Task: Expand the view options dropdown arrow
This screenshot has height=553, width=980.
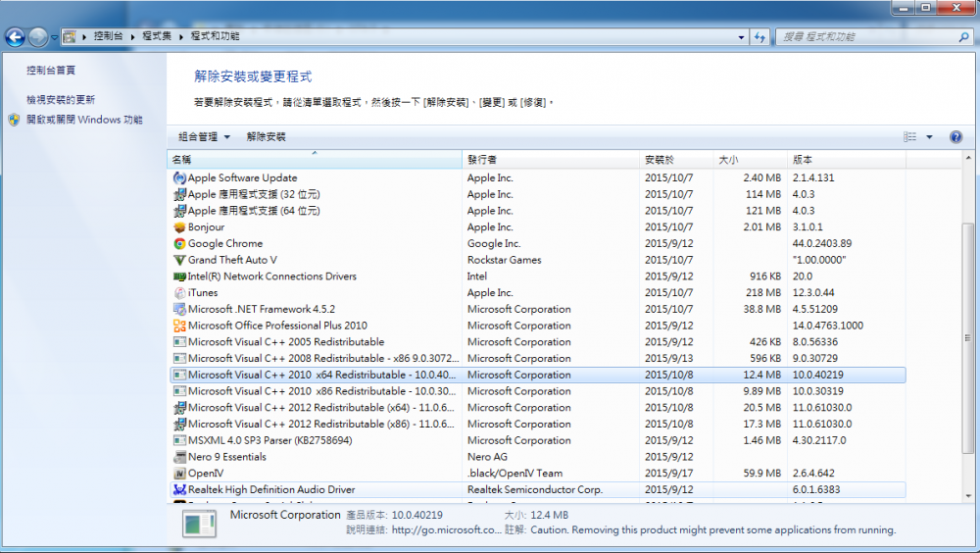Action: [x=929, y=137]
